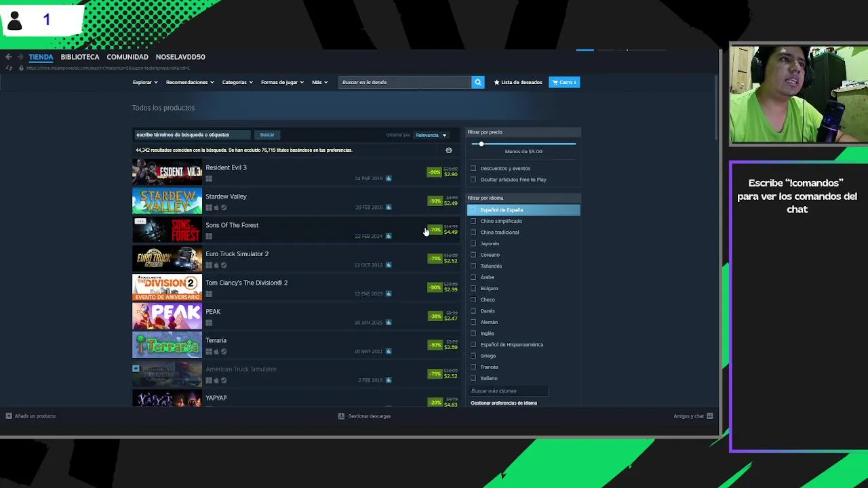The height and width of the screenshot is (488, 868).
Task: Open the Formas de jugar dropdown menu
Action: tap(282, 82)
